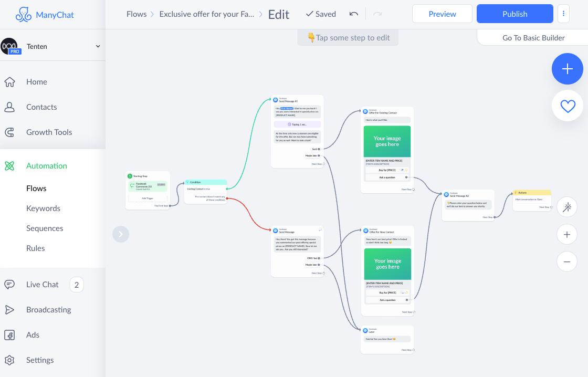
Task: Click the ManyChat logo icon
Action: point(23,15)
